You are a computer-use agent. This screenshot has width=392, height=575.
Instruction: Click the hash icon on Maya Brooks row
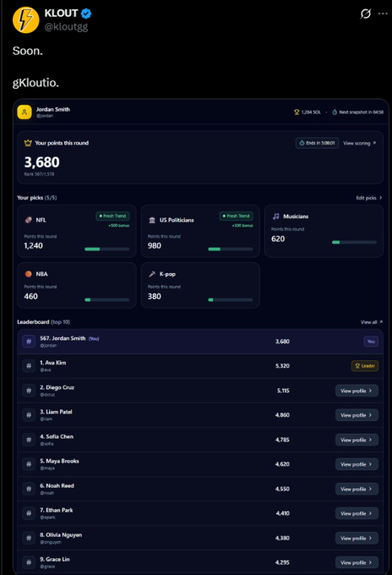pos(29,464)
